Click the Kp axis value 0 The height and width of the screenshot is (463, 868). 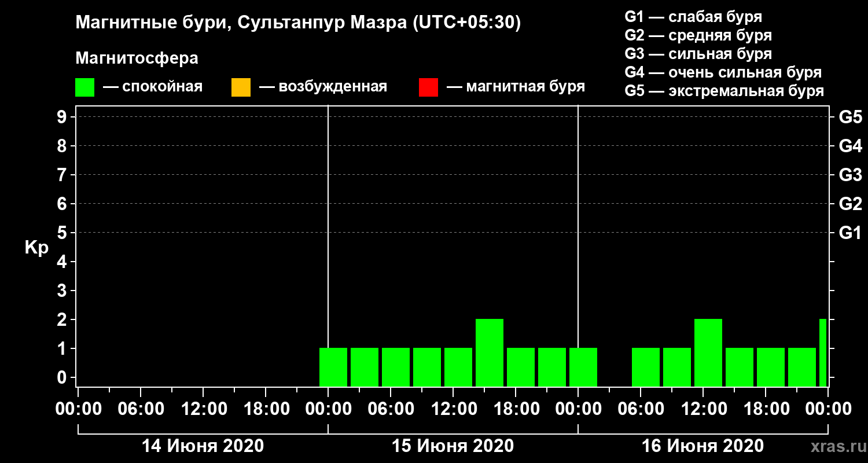point(62,378)
